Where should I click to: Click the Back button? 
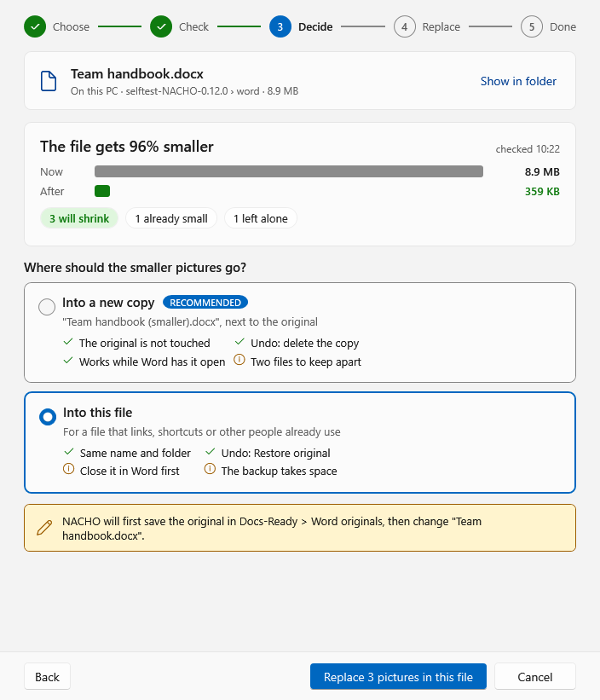pyautogui.click(x=47, y=677)
